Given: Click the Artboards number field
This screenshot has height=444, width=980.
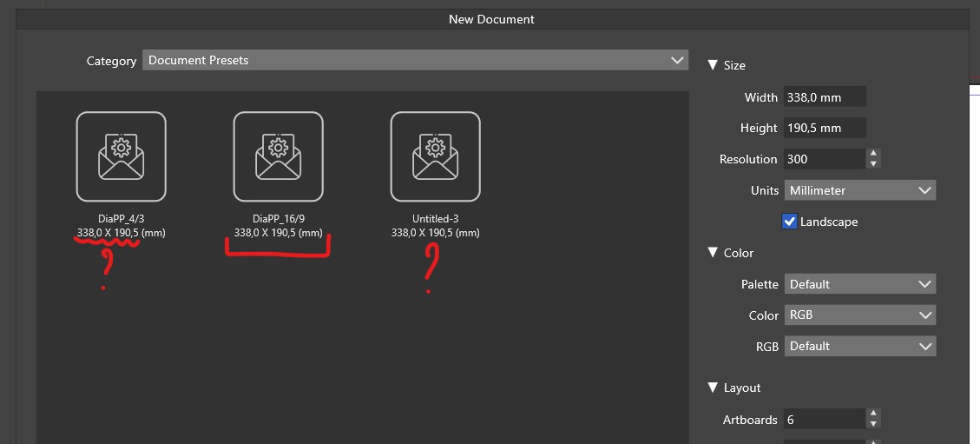Looking at the screenshot, I should pyautogui.click(x=824, y=420).
